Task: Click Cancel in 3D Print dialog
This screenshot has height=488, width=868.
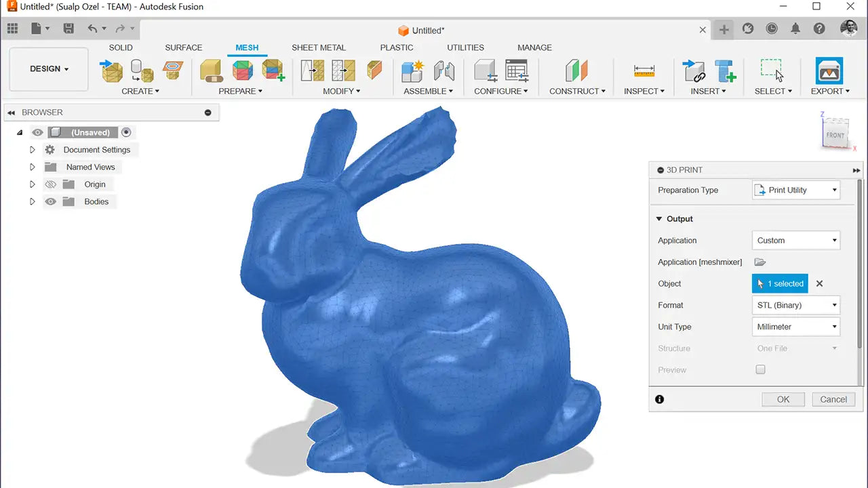Action: click(833, 399)
